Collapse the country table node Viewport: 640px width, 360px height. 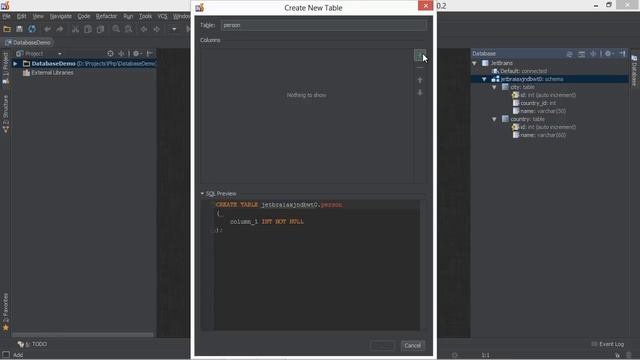pos(494,119)
